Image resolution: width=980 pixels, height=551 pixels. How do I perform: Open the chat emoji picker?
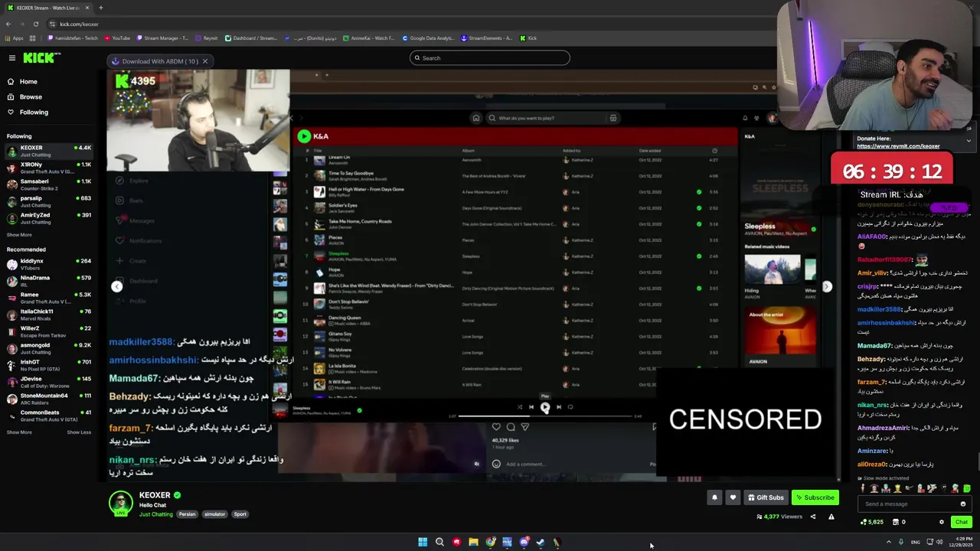(963, 504)
